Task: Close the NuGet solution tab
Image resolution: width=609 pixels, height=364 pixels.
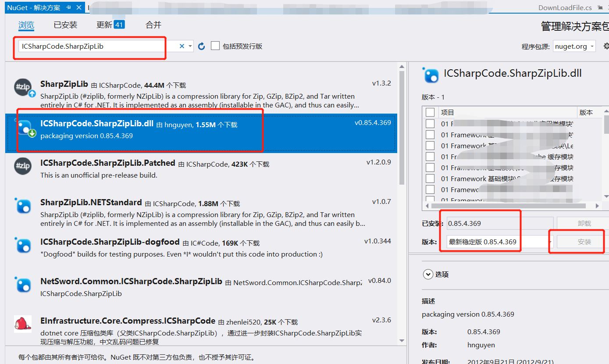Action: pos(79,8)
